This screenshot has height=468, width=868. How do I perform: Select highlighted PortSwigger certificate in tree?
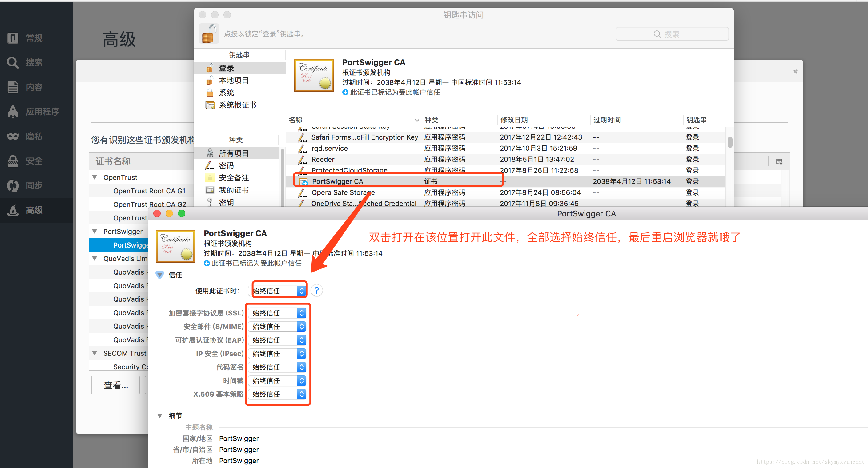point(119,245)
